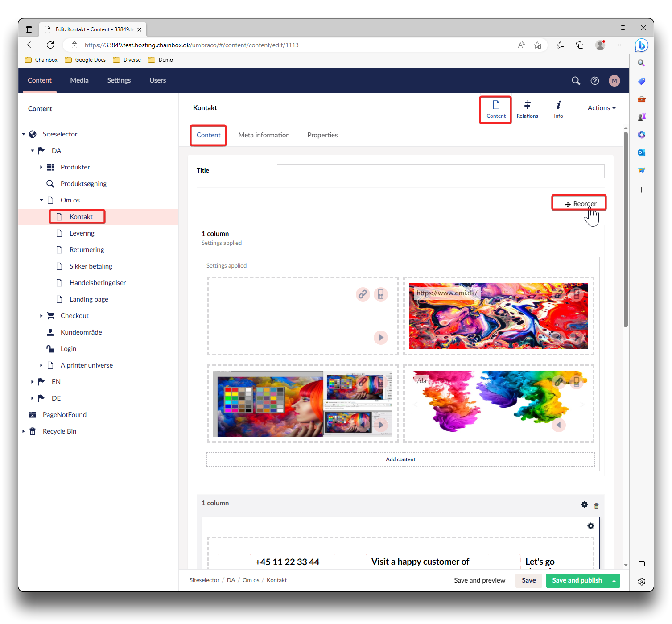Image resolution: width=672 pixels, height=624 pixels.
Task: Select the dmi.dk colorful swirl image
Action: (499, 316)
